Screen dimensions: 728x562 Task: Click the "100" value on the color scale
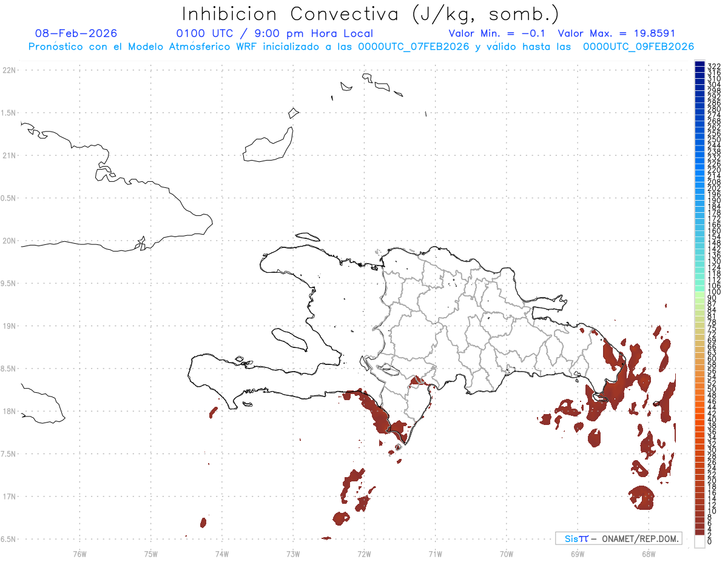(x=714, y=292)
